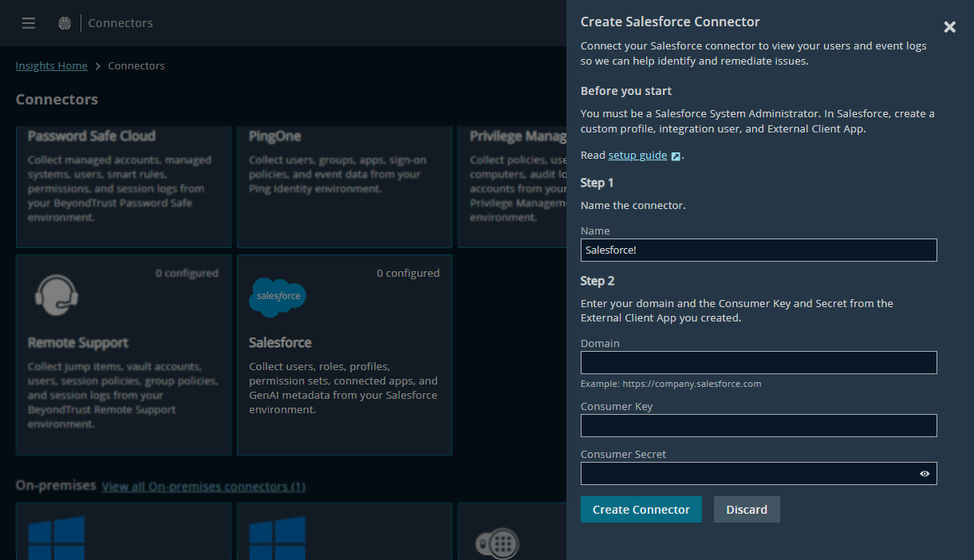Click the Step 1 heading
Image resolution: width=974 pixels, height=560 pixels.
(597, 183)
